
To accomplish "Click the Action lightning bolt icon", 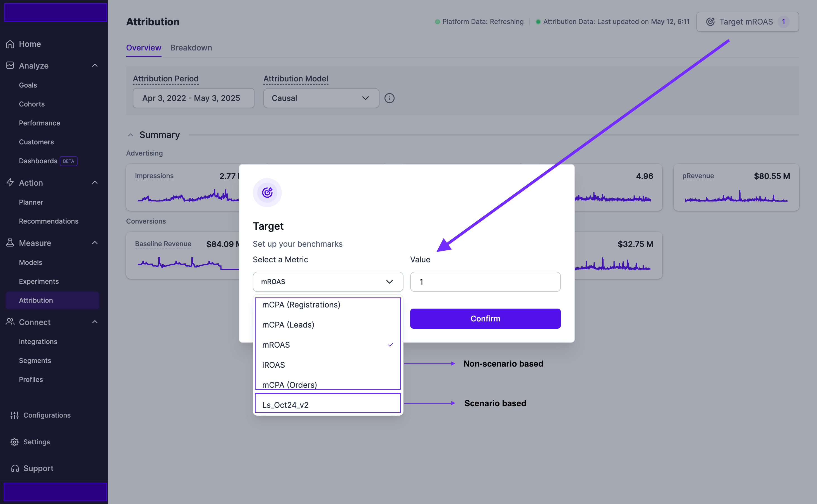I will (10, 182).
